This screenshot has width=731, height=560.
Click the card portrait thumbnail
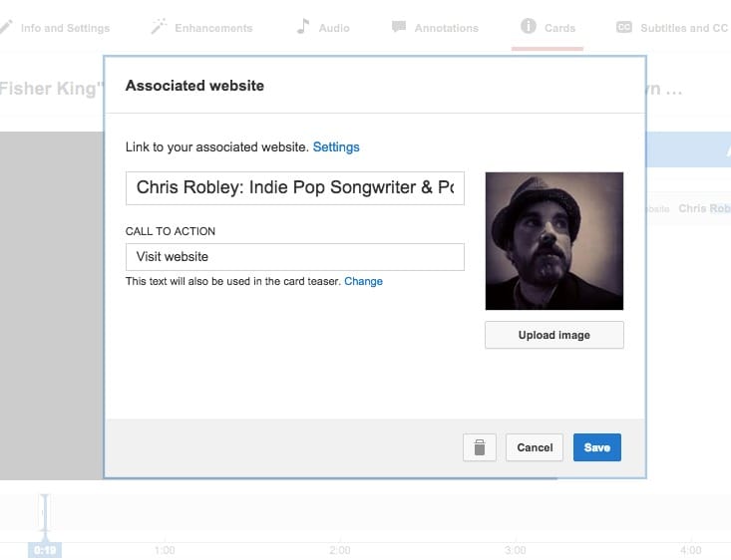coord(554,241)
